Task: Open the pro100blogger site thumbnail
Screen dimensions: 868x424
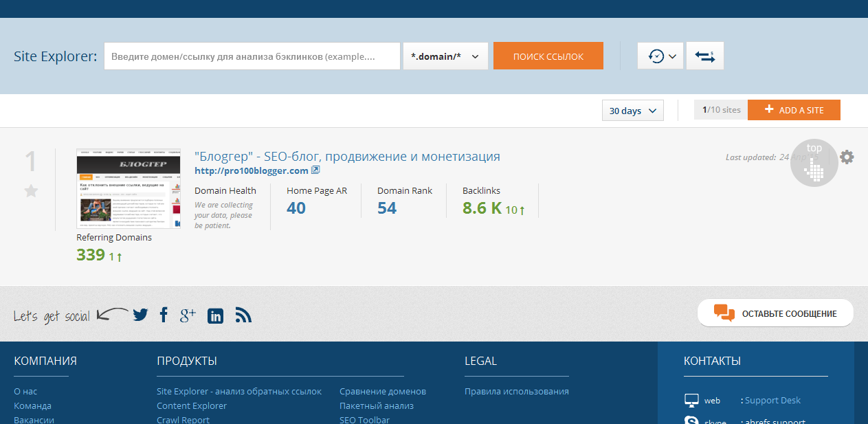Action: (128, 188)
